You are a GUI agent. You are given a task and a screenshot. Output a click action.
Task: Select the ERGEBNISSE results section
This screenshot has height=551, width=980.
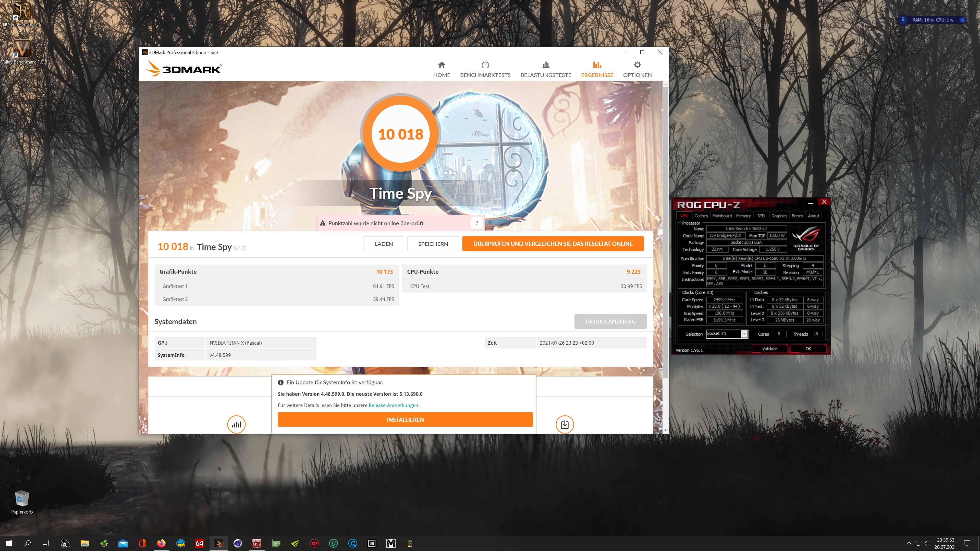pyautogui.click(x=597, y=70)
